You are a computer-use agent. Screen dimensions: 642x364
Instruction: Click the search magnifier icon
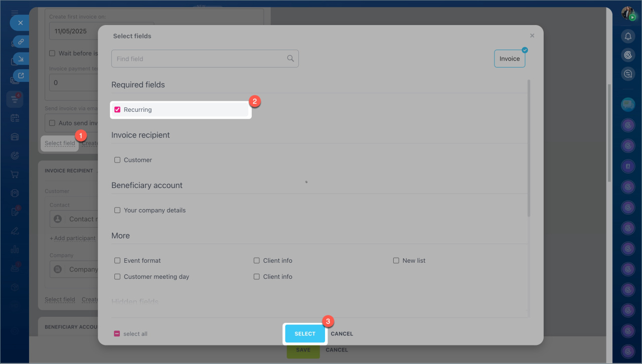(290, 59)
